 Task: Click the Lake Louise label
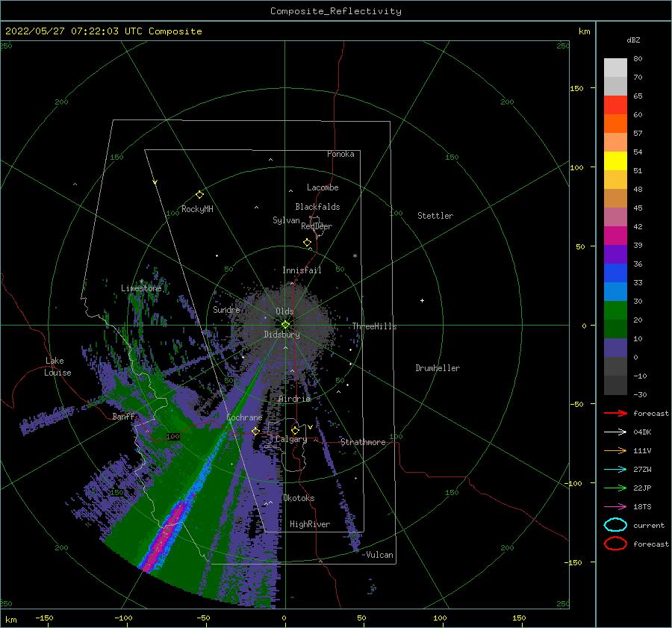tap(57, 367)
